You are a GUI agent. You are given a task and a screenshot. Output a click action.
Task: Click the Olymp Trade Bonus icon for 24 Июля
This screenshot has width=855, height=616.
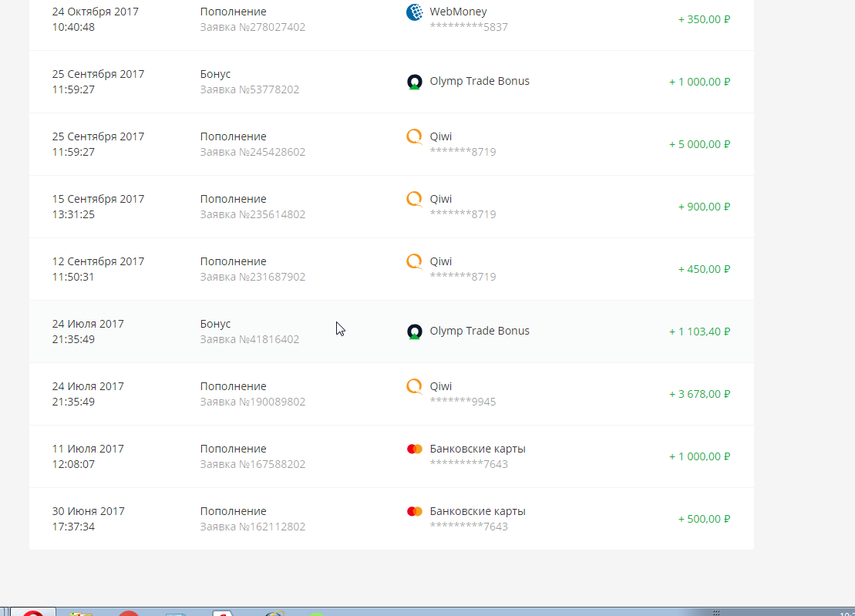click(415, 332)
